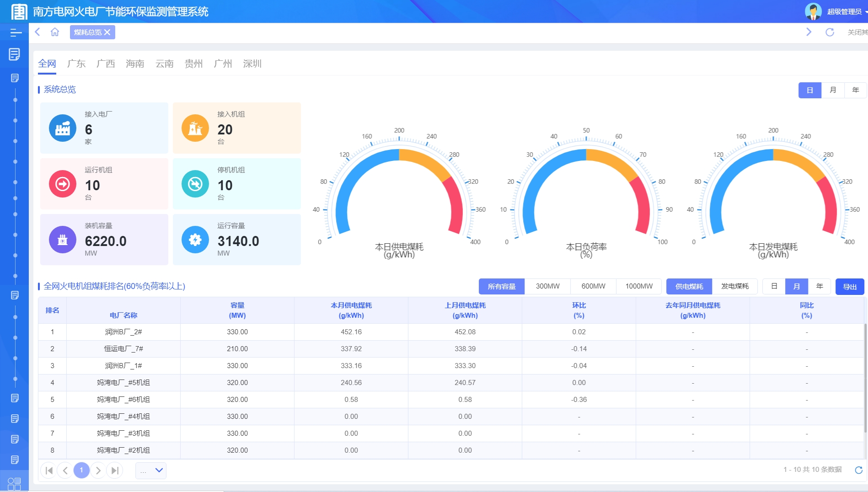
Task: Switch to the 广西 tab
Action: [106, 64]
